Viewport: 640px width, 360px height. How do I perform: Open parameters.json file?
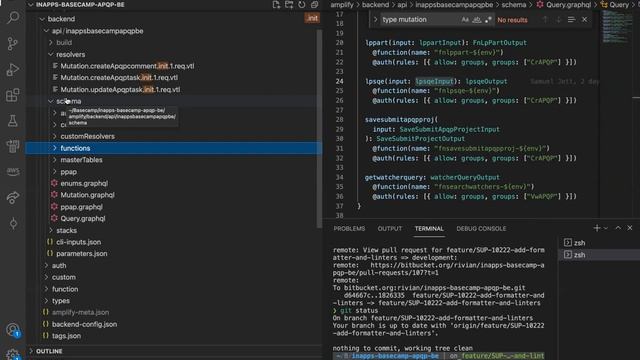tap(174, 253)
